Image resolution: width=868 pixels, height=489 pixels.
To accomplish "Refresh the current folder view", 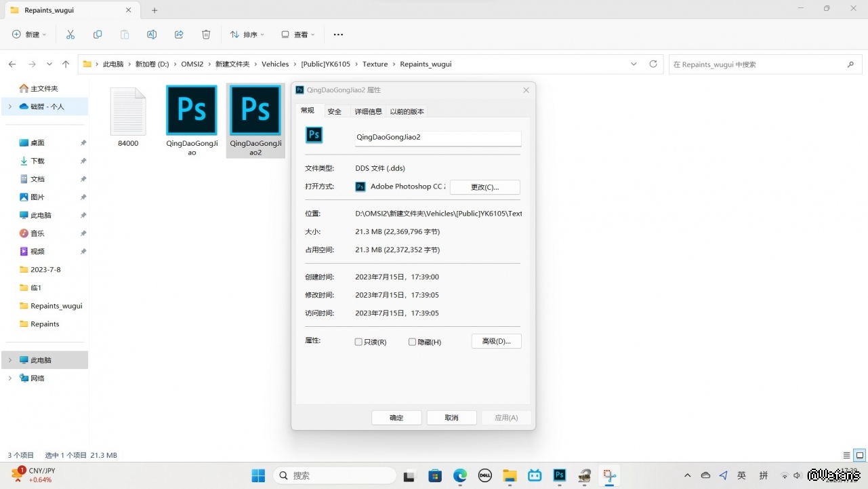I will pyautogui.click(x=653, y=64).
